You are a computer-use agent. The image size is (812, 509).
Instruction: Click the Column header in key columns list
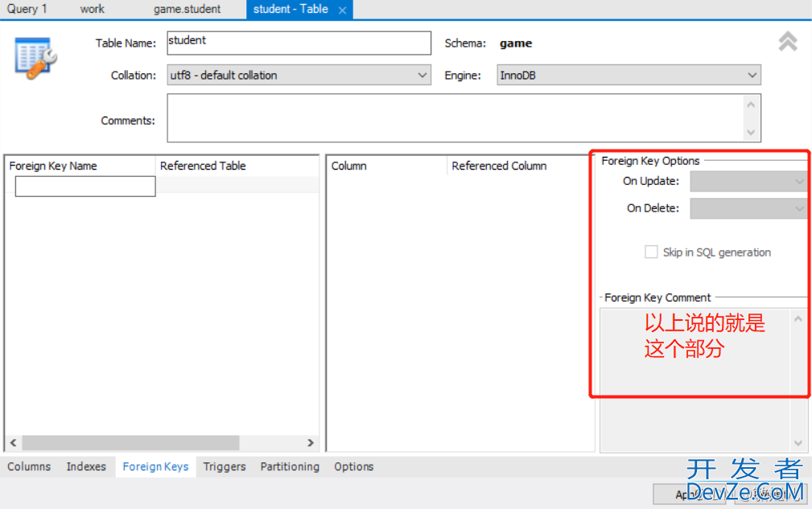[387, 166]
